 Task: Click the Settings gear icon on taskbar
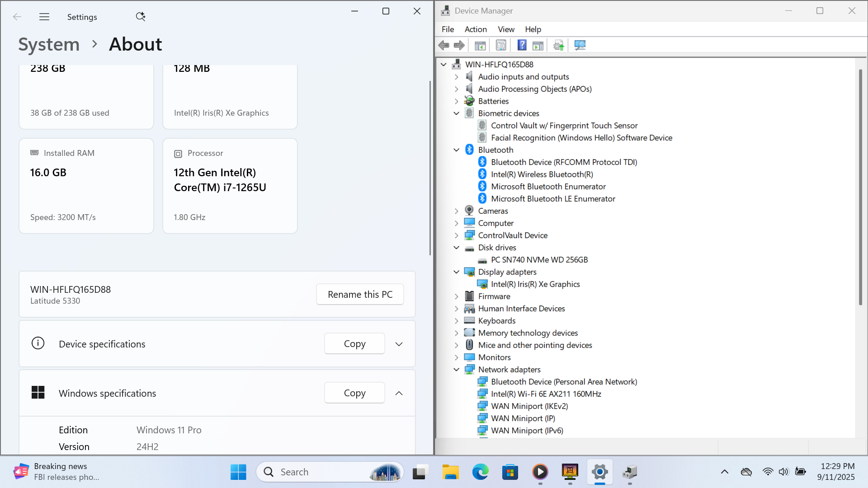(600, 472)
